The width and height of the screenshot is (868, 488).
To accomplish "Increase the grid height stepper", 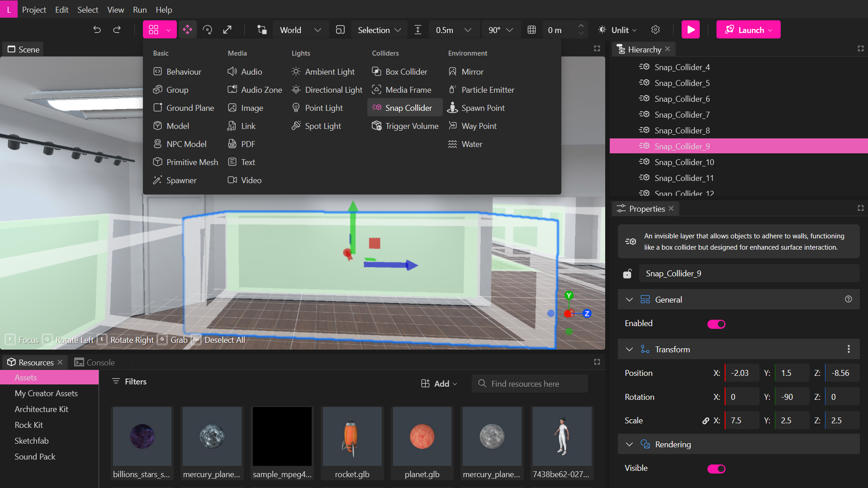I will pyautogui.click(x=581, y=26).
